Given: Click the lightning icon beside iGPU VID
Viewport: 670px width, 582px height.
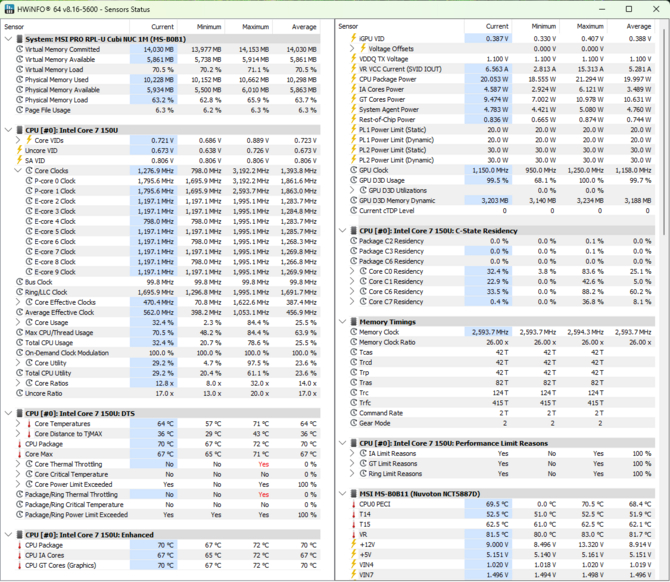Looking at the screenshot, I should tap(354, 38).
